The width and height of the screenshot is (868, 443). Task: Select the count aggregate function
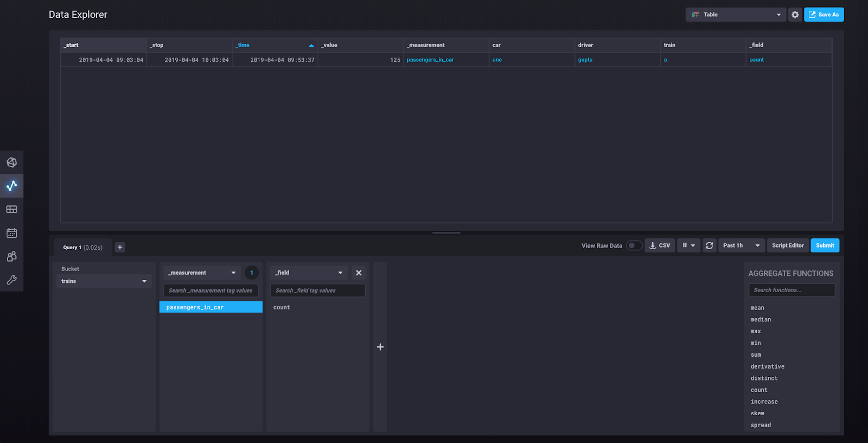pyautogui.click(x=759, y=390)
